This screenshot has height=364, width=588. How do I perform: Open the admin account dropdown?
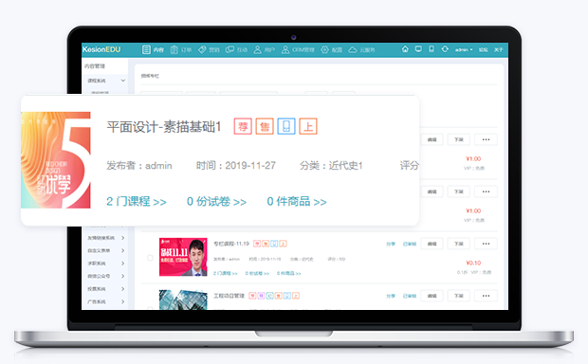click(x=464, y=49)
